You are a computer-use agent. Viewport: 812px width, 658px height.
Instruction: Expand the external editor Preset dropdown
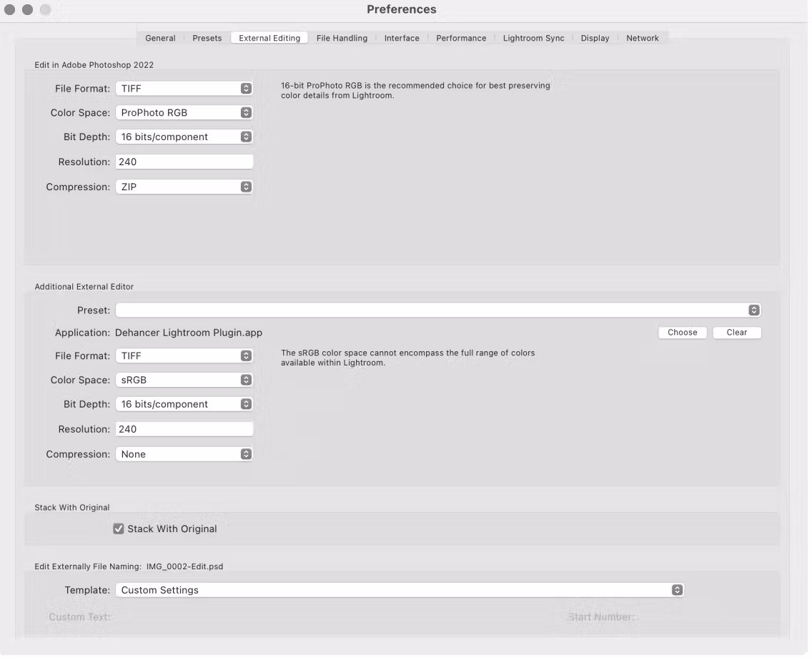click(438, 310)
